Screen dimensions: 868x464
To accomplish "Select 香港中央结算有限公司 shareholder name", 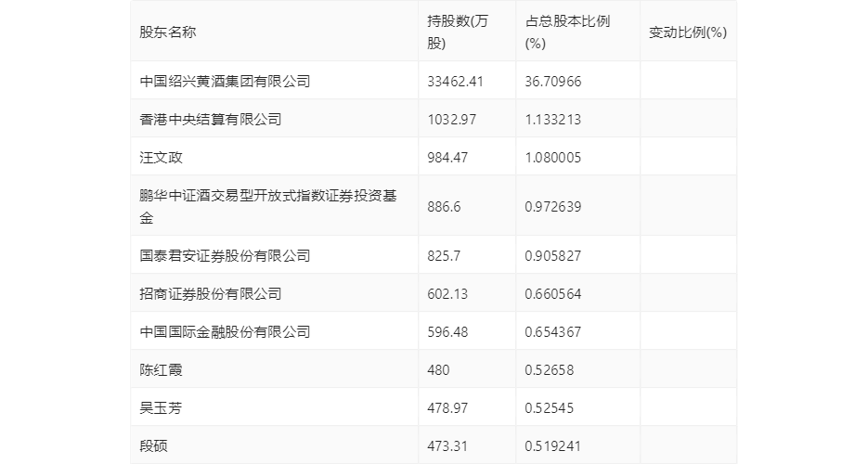I will point(211,120).
